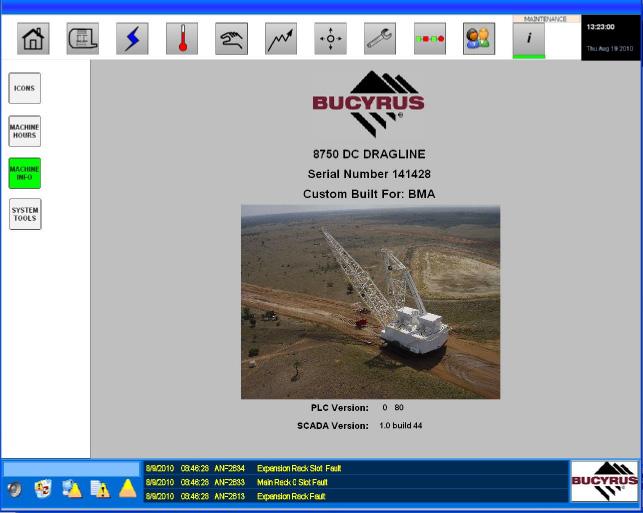The width and height of the screenshot is (643, 513).
Task: Open the SYSTEM TOOLS page
Action: tap(25, 214)
